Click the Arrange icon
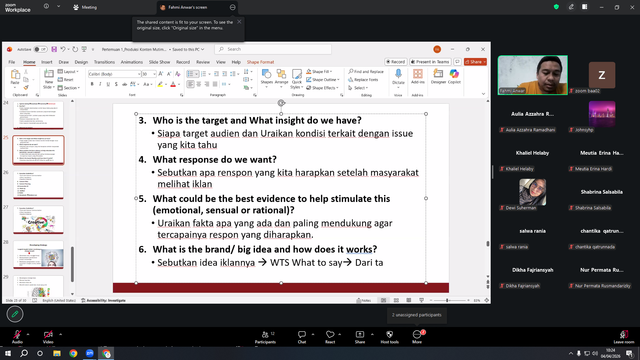This screenshot has height=360, width=640. pyautogui.click(x=281, y=77)
